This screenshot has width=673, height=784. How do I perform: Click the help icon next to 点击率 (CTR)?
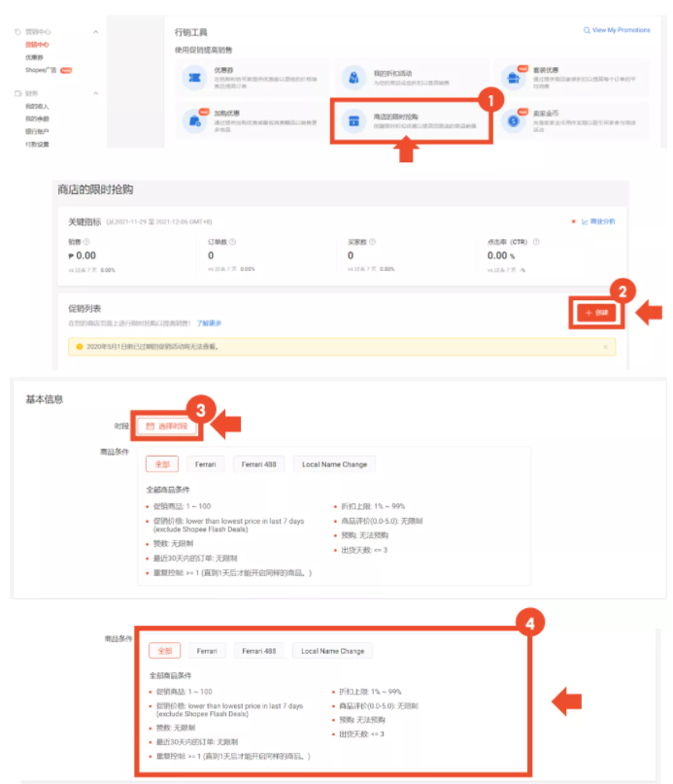tap(536, 242)
